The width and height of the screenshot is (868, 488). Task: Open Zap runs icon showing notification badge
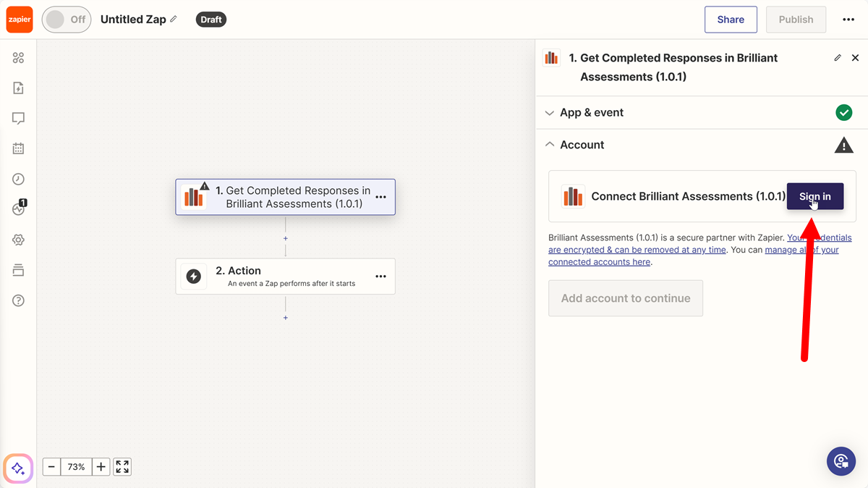[17, 209]
